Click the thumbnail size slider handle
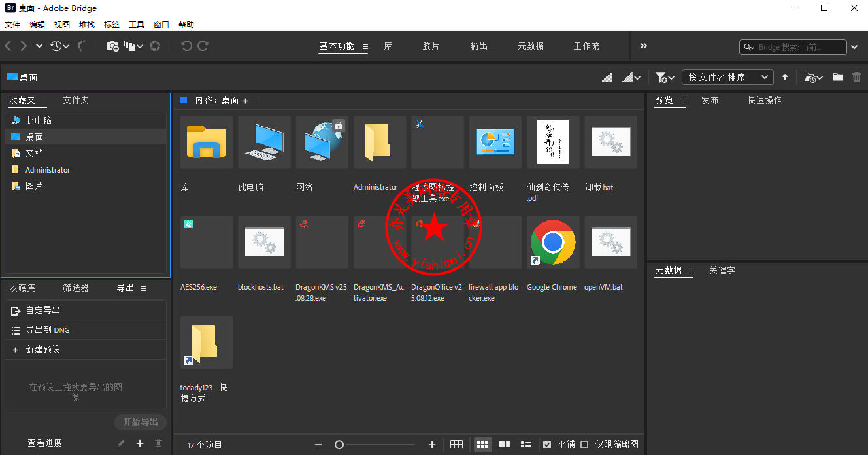This screenshot has height=455, width=868. click(x=339, y=445)
